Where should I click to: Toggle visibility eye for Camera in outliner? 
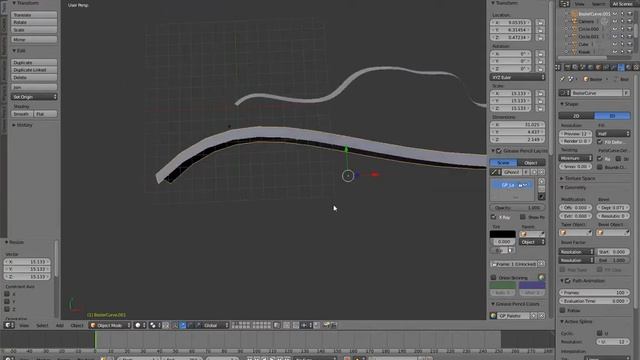tap(615, 21)
